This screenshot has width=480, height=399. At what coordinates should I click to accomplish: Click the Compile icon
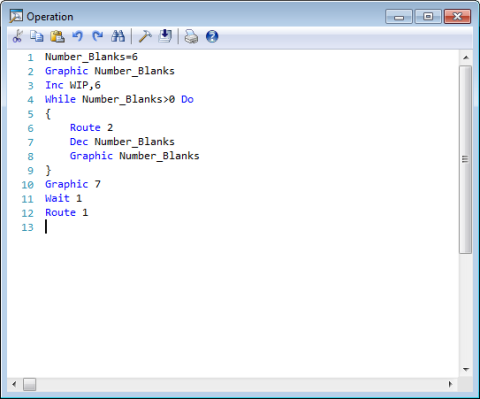pos(165,36)
